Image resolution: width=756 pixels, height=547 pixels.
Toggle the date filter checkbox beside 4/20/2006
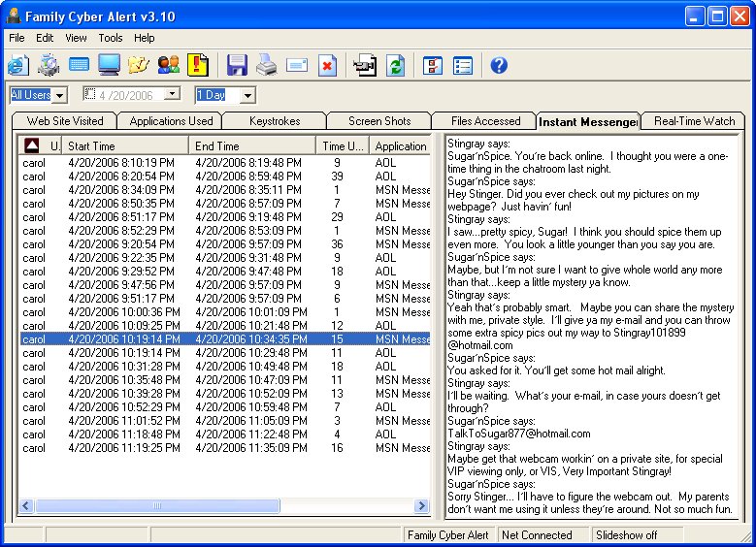click(89, 93)
